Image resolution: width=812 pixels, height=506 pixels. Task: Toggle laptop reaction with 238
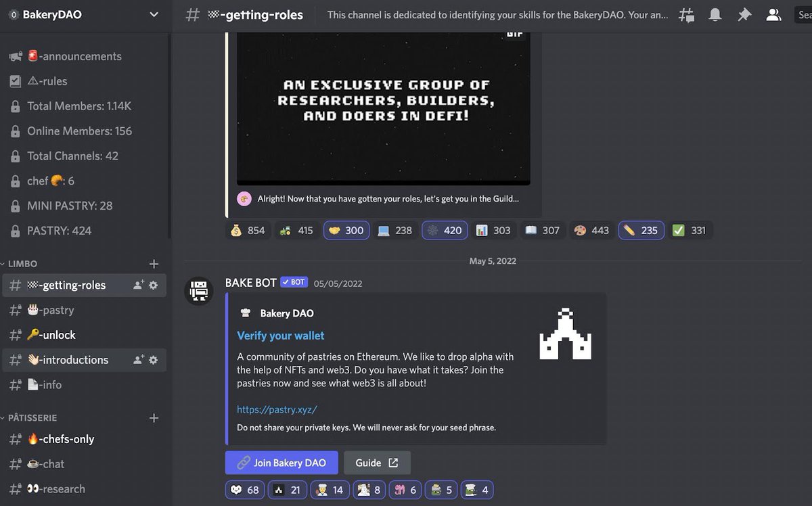tap(394, 230)
